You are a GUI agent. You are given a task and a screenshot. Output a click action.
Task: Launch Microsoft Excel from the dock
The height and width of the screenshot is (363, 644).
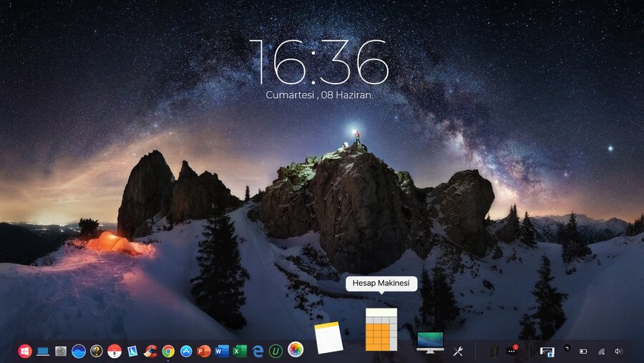point(240,351)
